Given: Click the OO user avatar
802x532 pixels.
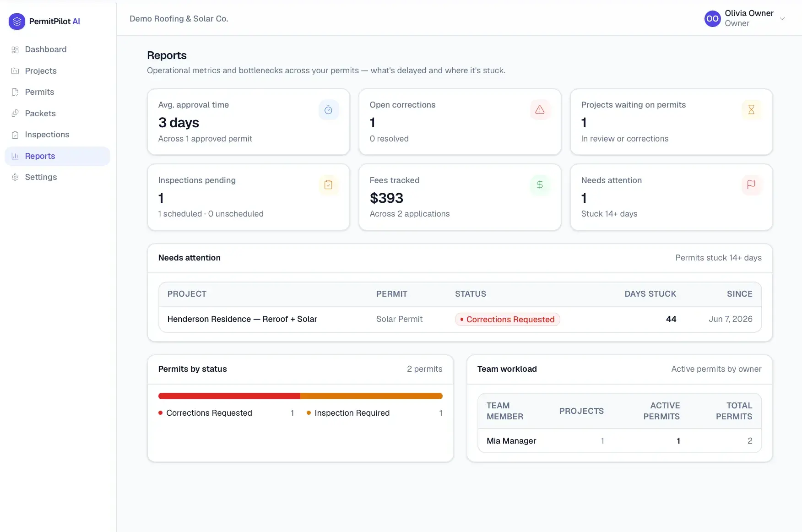Looking at the screenshot, I should (712, 19).
